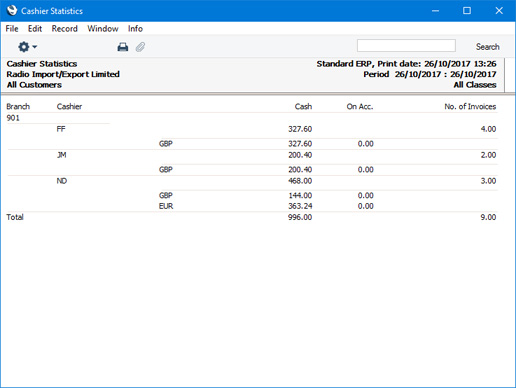Image resolution: width=516 pixels, height=388 pixels.
Task: Click the Search button
Action: point(487,47)
